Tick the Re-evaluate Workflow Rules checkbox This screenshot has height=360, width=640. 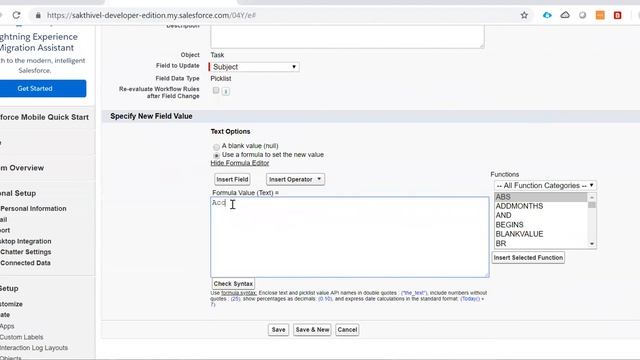coord(216,90)
